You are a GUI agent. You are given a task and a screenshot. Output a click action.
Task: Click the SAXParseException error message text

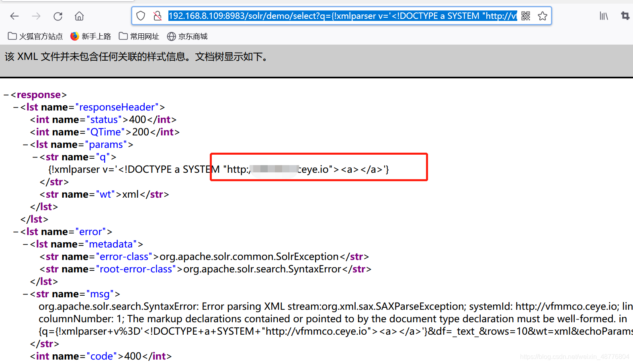click(x=336, y=307)
